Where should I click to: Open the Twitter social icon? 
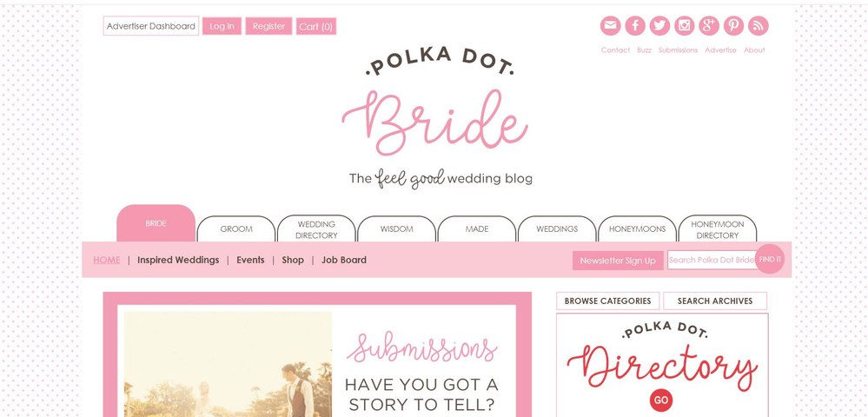pos(659,25)
